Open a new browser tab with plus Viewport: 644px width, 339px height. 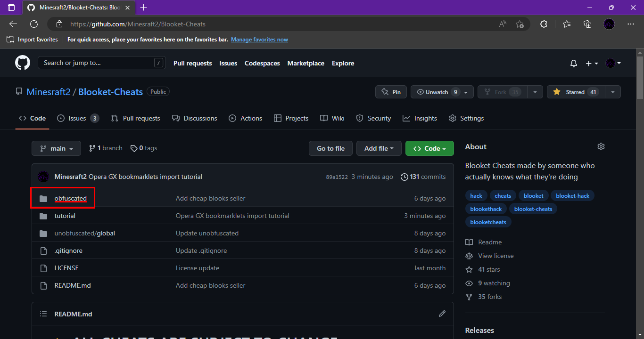144,8
